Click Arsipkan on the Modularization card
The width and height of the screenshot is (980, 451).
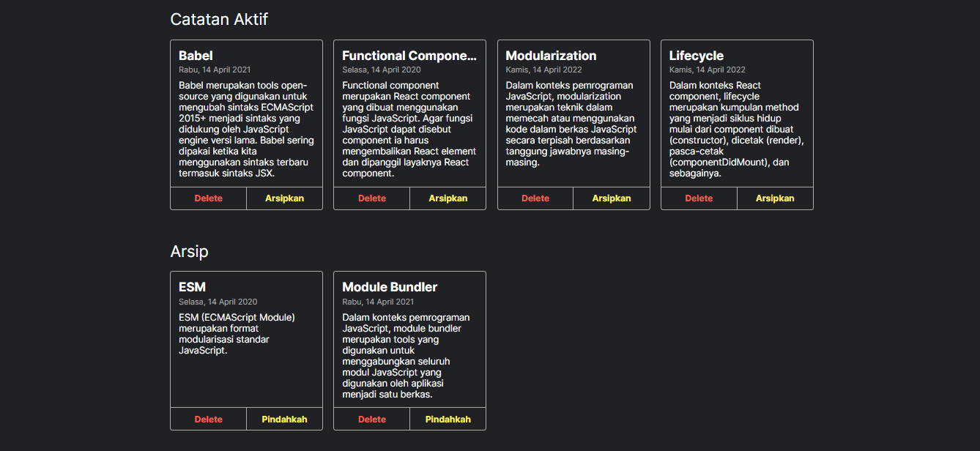612,198
